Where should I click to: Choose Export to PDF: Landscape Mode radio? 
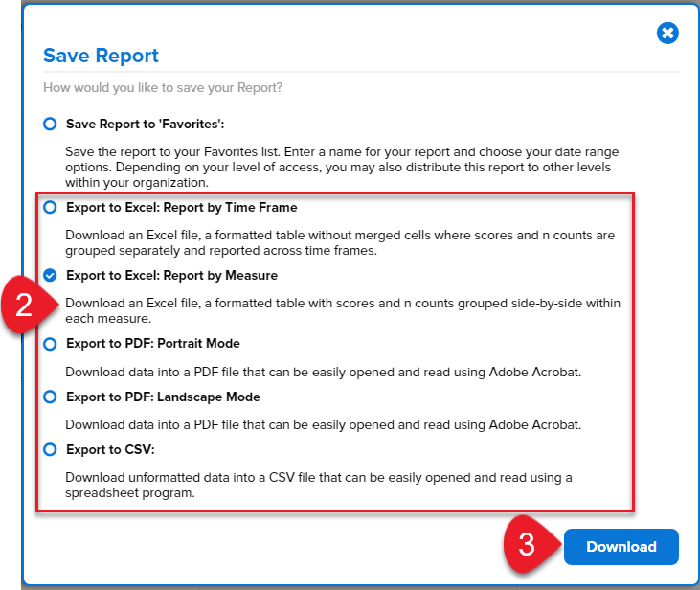[x=50, y=397]
